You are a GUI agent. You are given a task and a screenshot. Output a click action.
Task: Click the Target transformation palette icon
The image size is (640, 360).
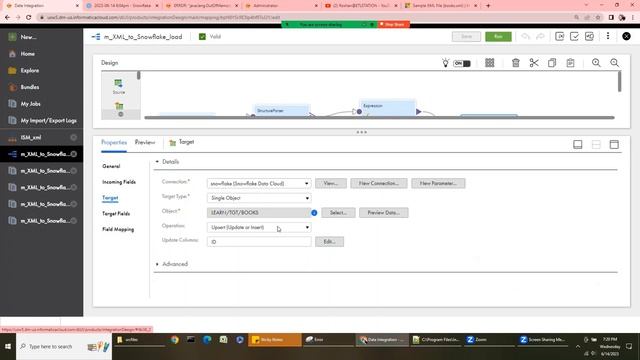(x=119, y=107)
